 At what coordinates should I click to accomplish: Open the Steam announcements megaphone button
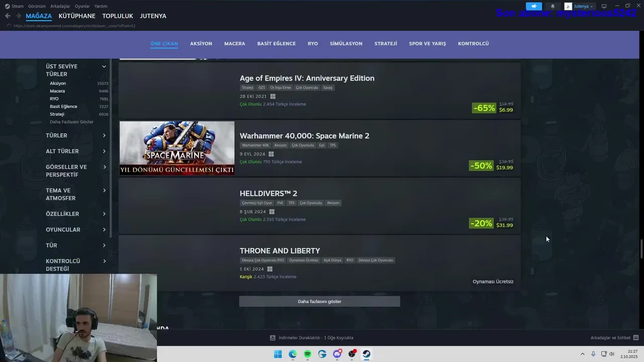coord(534,6)
